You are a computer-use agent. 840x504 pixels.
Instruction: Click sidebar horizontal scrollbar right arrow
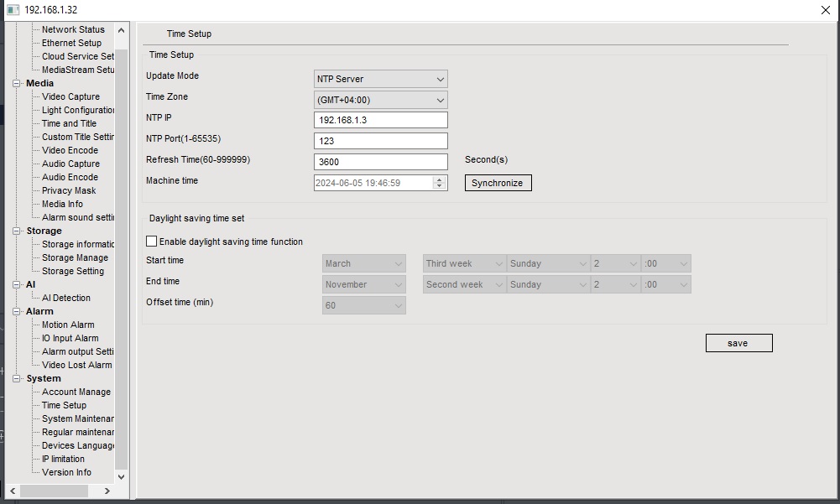[x=107, y=491]
